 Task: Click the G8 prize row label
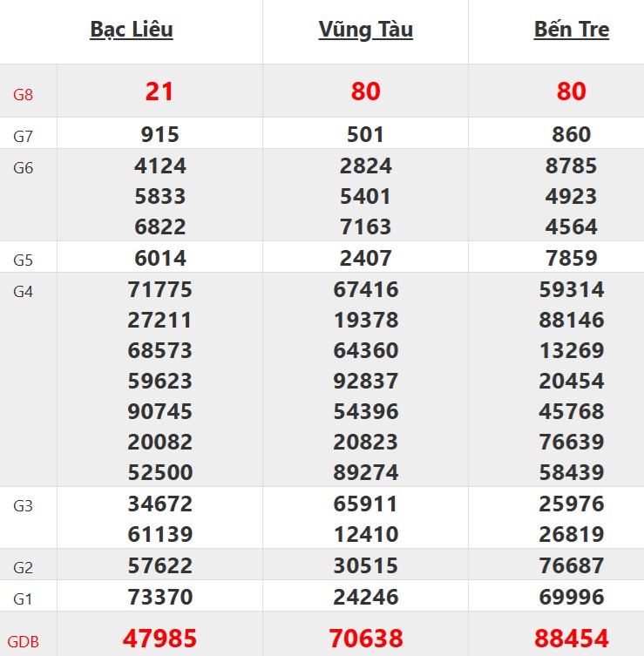point(24,94)
